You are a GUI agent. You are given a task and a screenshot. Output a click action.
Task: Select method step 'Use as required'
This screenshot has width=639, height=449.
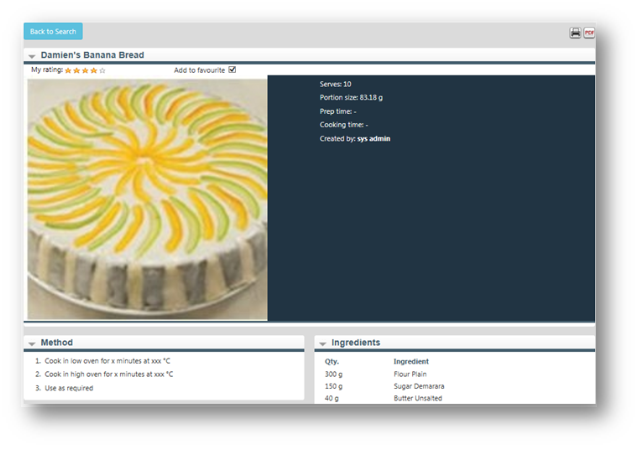coord(69,388)
